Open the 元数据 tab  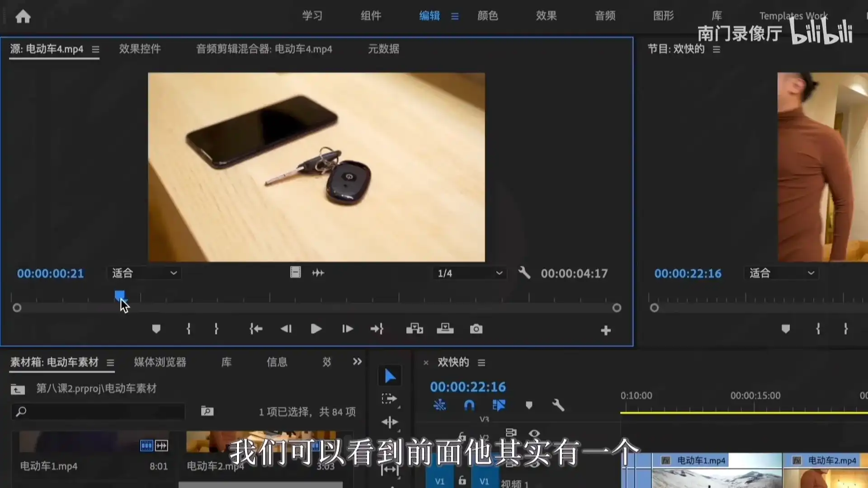(x=383, y=49)
